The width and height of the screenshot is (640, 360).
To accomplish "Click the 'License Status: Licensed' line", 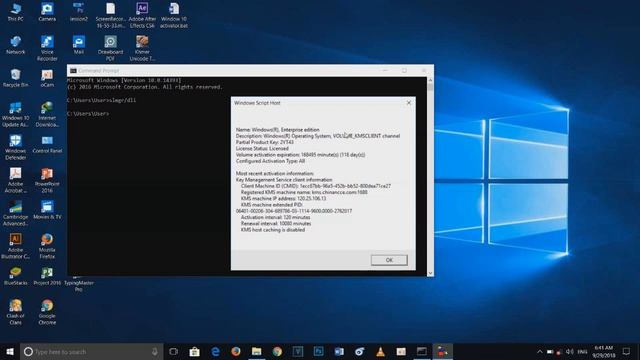I will (262, 149).
